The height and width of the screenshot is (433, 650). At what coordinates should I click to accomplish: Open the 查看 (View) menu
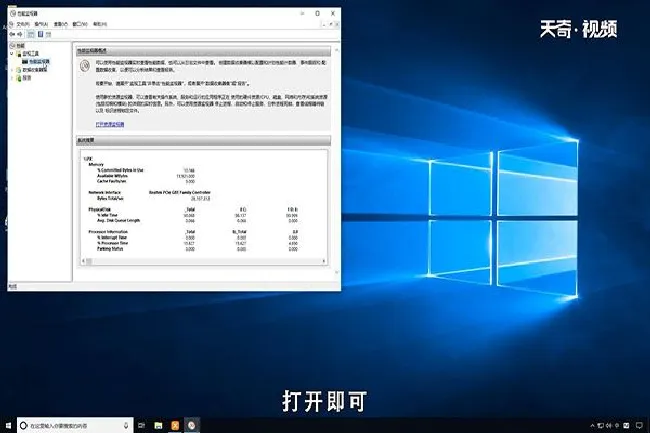coord(61,24)
